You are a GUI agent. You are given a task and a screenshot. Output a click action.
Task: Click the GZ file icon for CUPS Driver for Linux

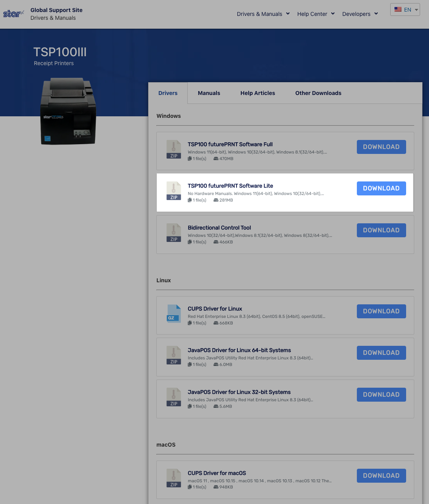click(x=173, y=314)
